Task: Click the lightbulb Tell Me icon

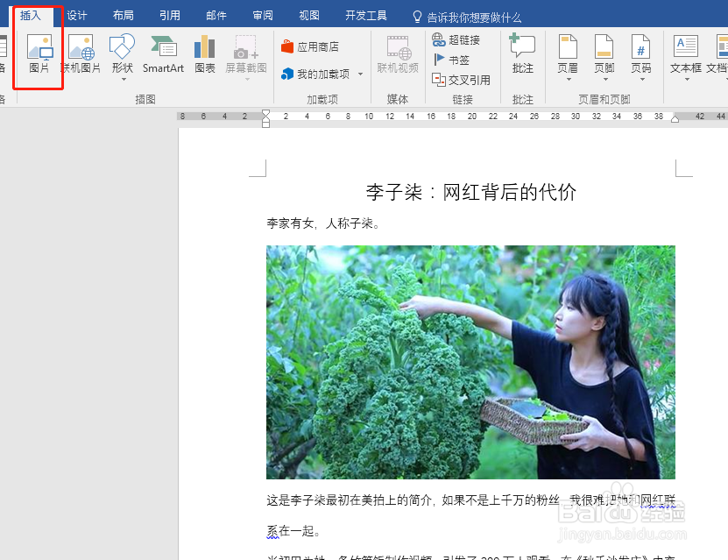Action: 417,18
